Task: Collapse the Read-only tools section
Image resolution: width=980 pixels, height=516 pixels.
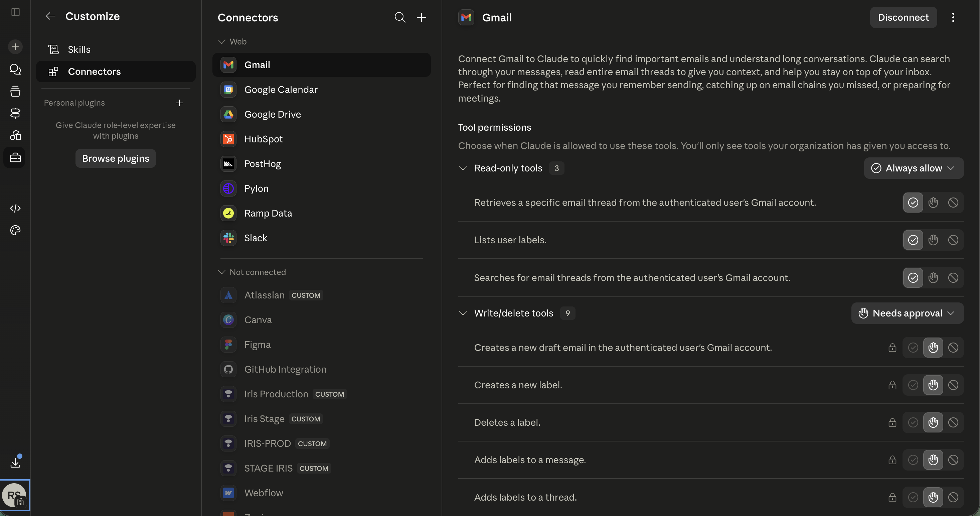Action: pyautogui.click(x=463, y=168)
